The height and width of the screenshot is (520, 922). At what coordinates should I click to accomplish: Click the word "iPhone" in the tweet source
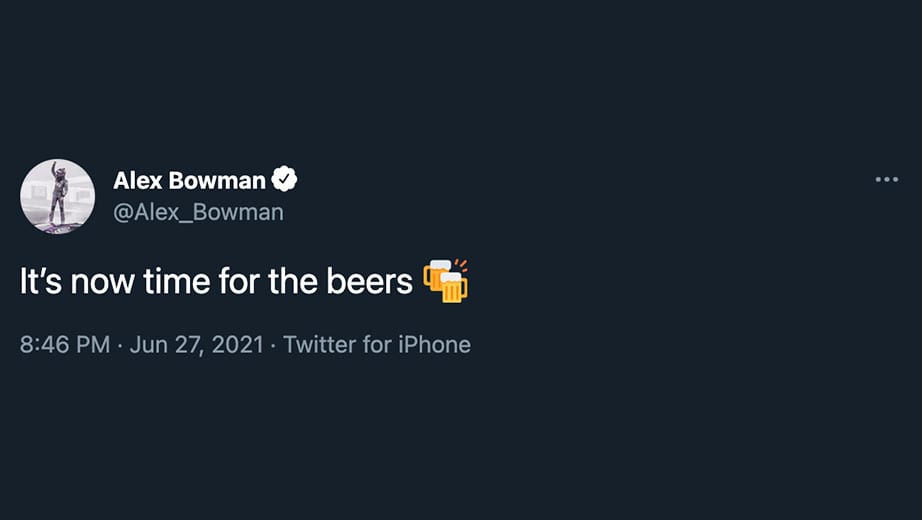(x=435, y=344)
